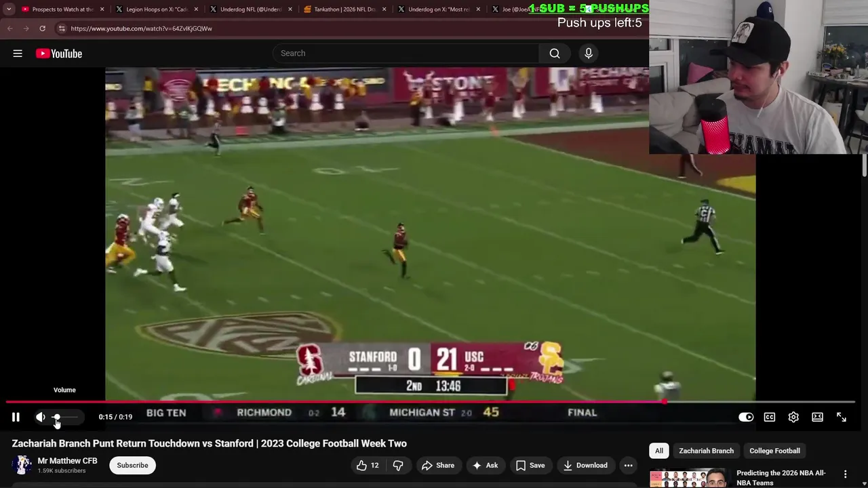Go to the YouTube home logo
Screen dimensions: 868x488
coord(59,54)
